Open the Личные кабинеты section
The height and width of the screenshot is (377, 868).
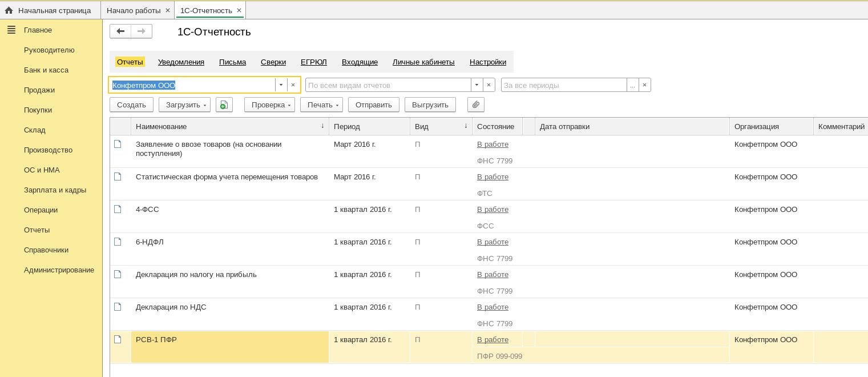(x=423, y=62)
